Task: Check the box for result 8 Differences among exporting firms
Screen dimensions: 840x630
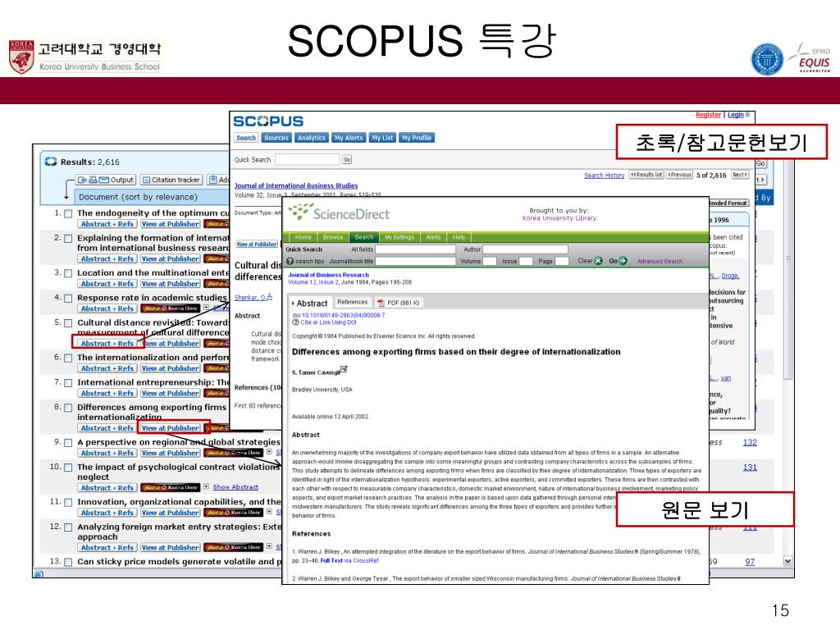Action: [x=68, y=408]
